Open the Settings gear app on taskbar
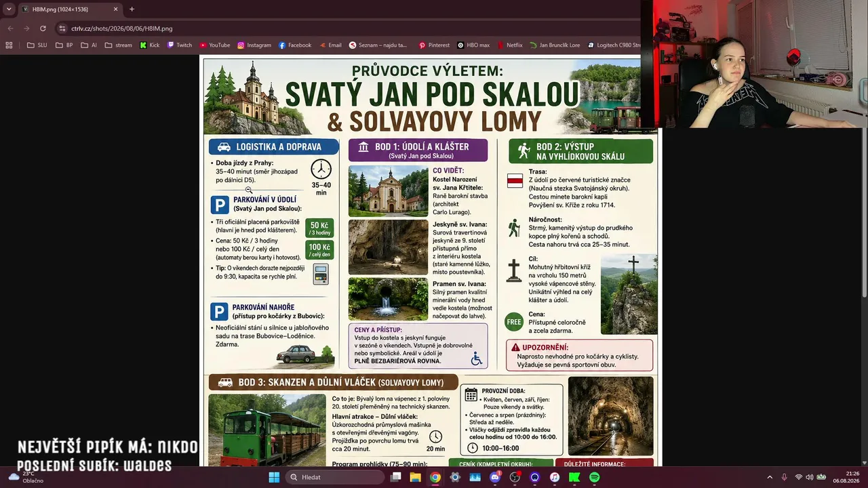This screenshot has width=868, height=488. pyautogui.click(x=455, y=477)
